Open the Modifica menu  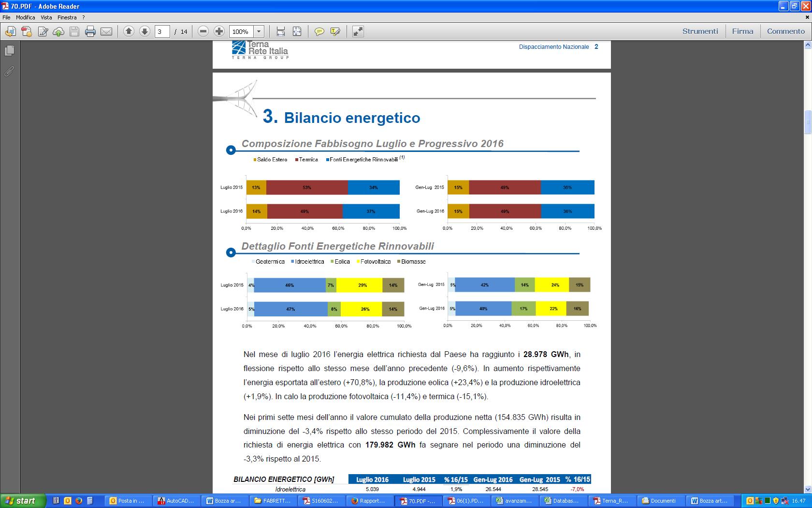(x=25, y=17)
